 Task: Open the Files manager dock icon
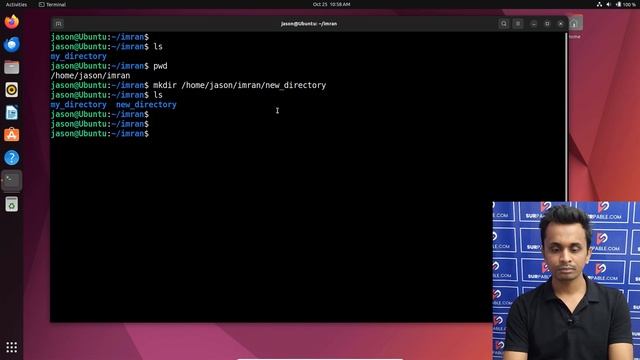(11, 67)
